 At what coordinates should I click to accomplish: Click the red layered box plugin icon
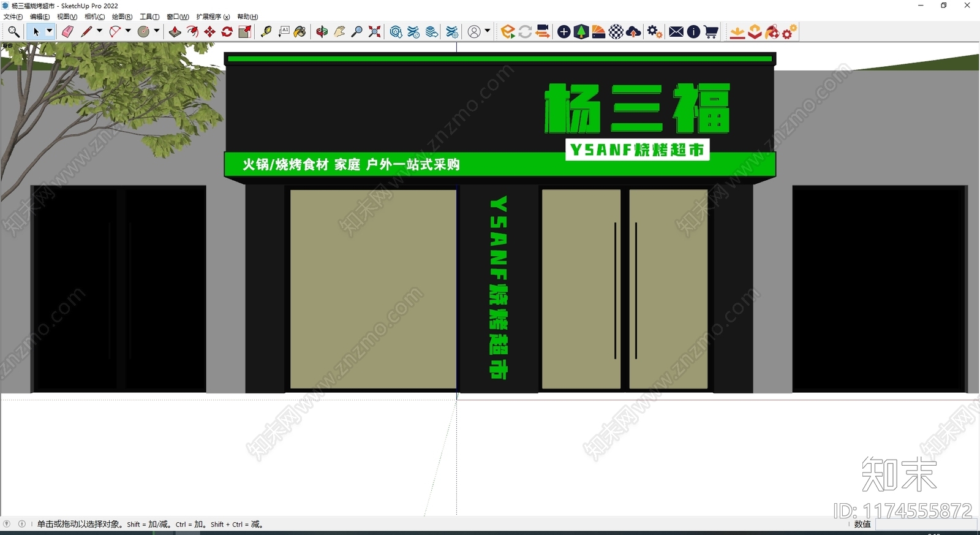(755, 32)
